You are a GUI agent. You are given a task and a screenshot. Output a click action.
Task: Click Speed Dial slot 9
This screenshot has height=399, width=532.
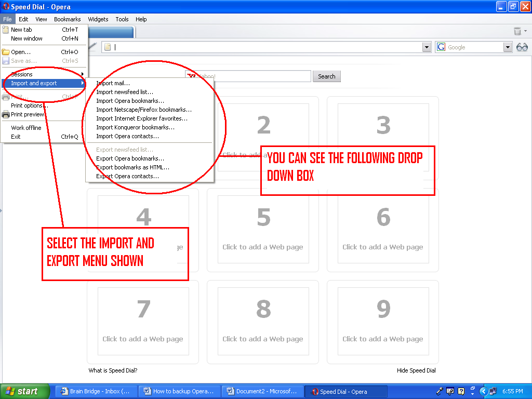[x=383, y=321]
